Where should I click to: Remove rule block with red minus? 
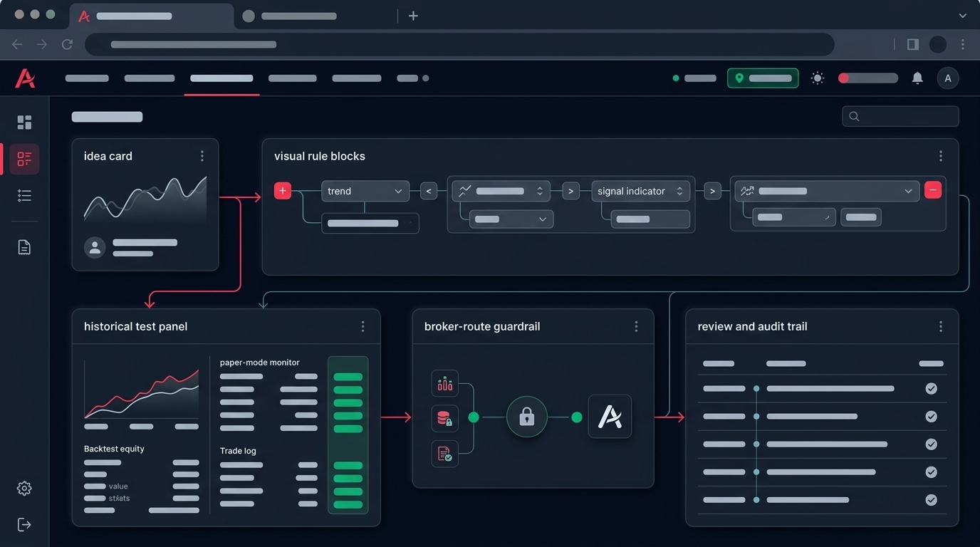pos(933,189)
